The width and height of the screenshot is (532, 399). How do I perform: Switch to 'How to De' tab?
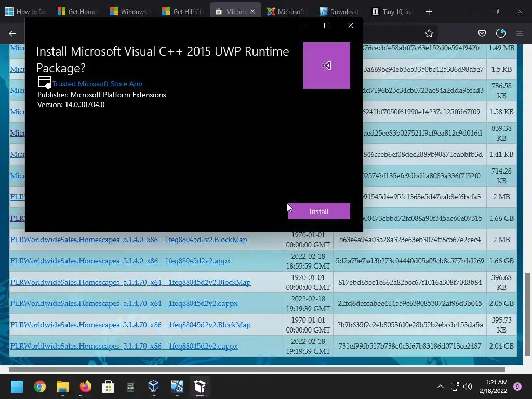tap(26, 12)
